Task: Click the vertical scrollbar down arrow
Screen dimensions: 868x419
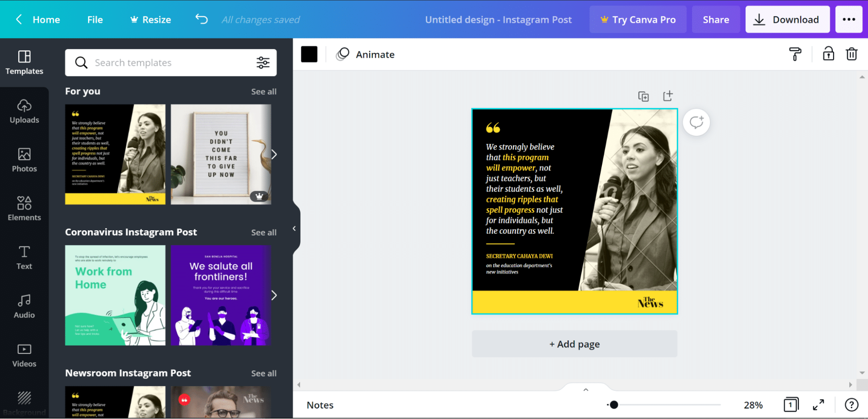Action: pos(862,373)
